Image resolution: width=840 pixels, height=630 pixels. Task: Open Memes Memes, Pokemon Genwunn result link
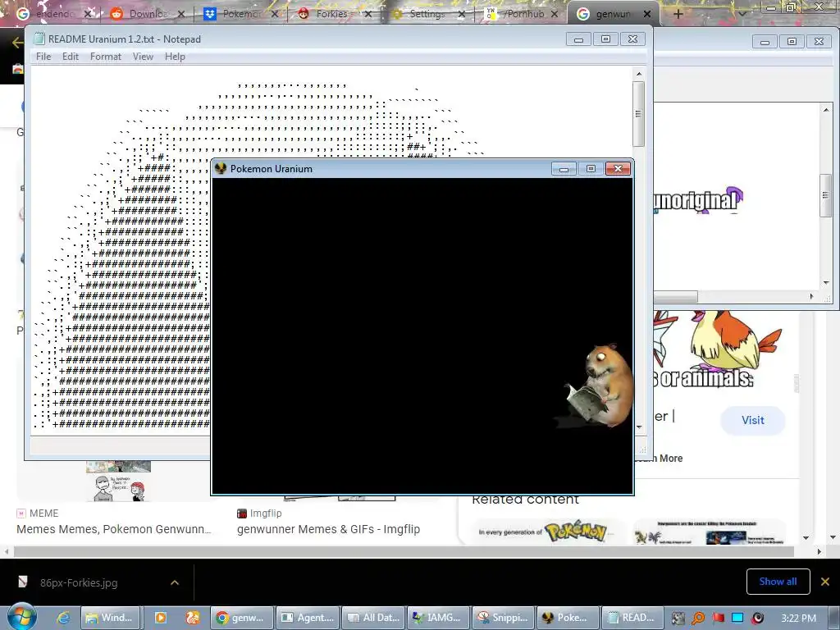pos(113,529)
